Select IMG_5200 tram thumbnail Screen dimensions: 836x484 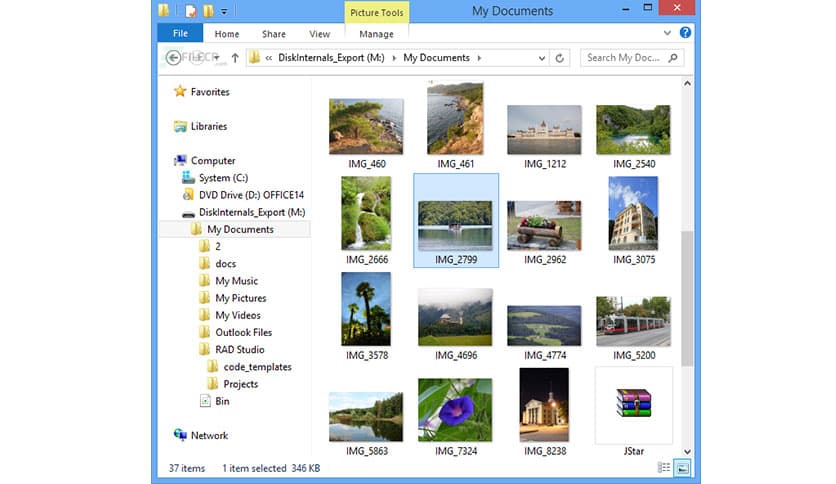[633, 321]
